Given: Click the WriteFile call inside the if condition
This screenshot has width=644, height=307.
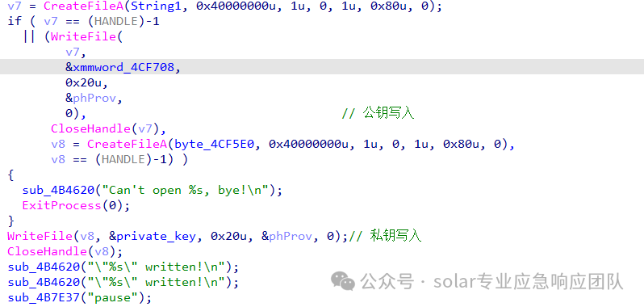Looking at the screenshot, I should coord(83,36).
